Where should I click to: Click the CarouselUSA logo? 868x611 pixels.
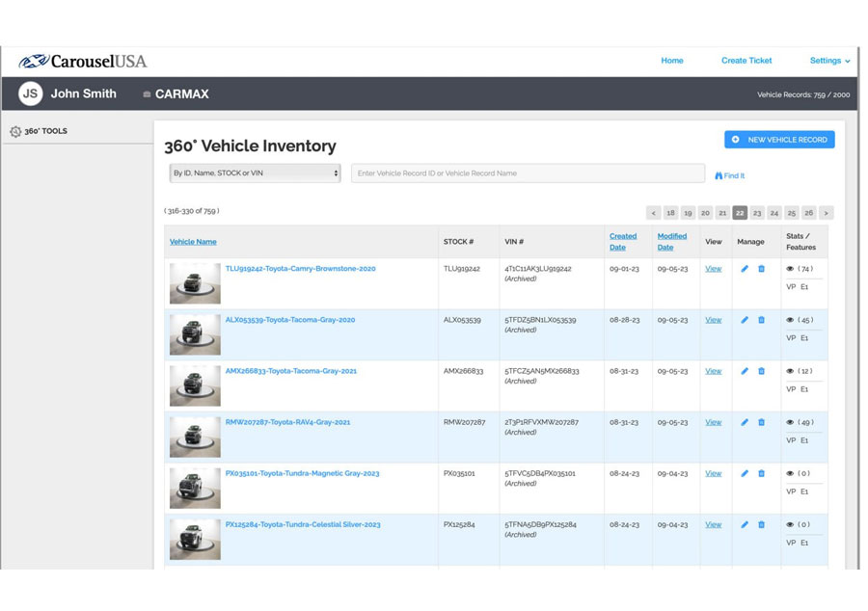click(83, 61)
